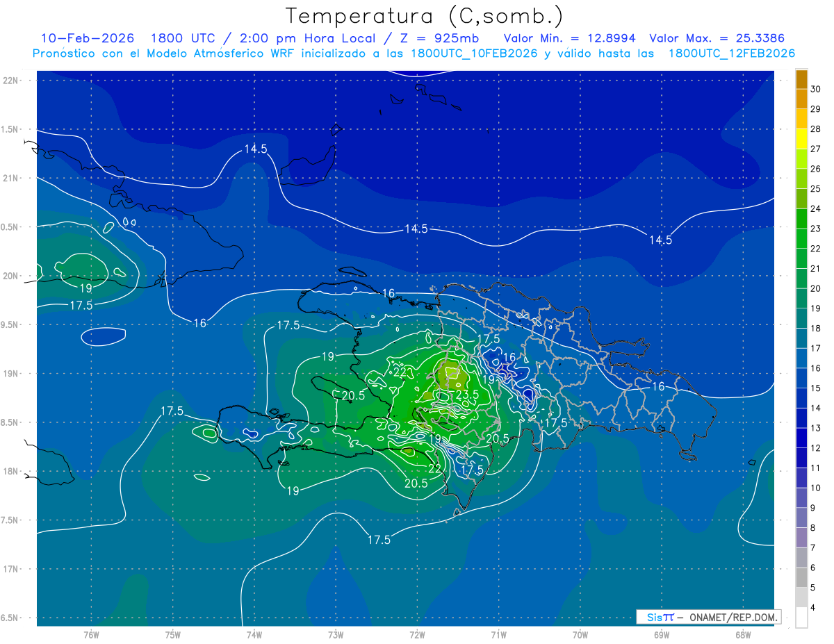Click longitude axis label '68W'
The image size is (834, 644).
[742, 634]
